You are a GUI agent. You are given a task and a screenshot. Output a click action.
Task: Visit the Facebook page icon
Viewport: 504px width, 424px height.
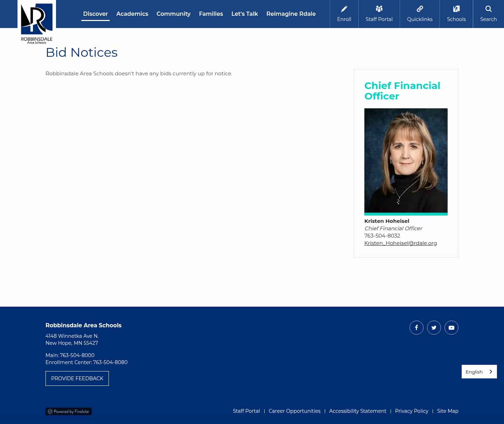416,328
